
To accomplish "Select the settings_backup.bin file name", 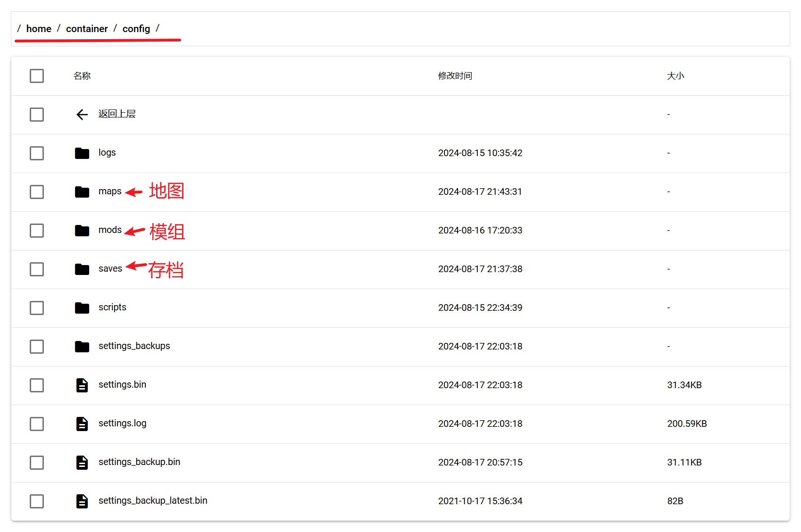I will coord(139,462).
